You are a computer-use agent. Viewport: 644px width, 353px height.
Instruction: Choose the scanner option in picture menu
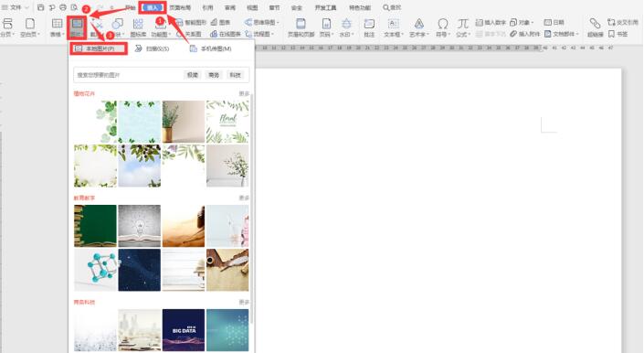point(152,48)
